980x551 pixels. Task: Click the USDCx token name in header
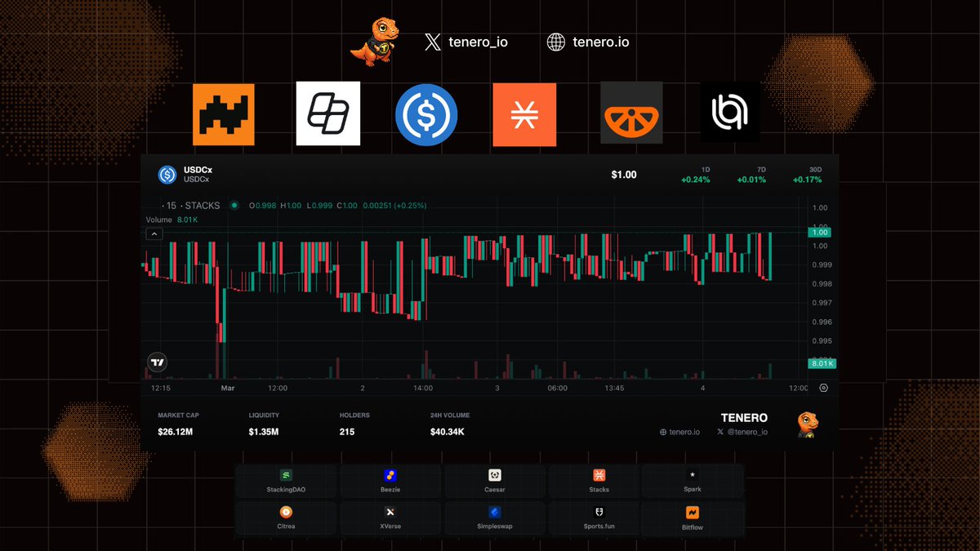198,170
